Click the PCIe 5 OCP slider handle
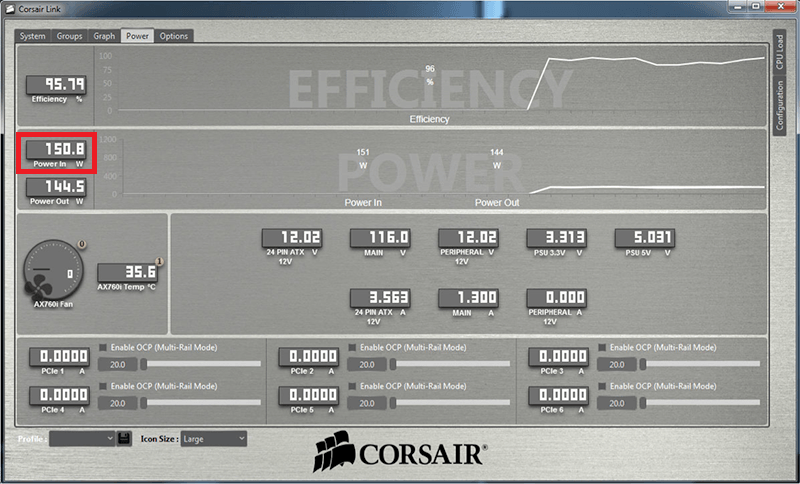 (x=393, y=403)
